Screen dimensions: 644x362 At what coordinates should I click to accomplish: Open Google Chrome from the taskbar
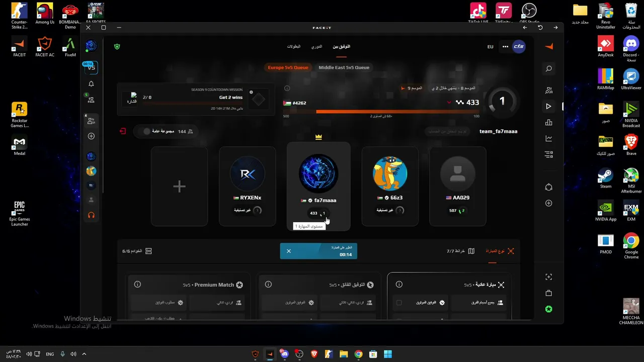click(x=358, y=354)
